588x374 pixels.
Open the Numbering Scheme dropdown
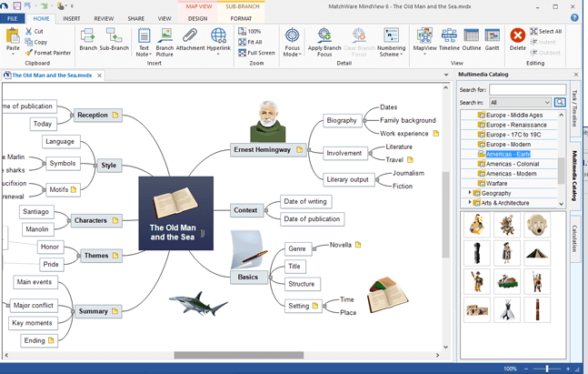(x=391, y=42)
